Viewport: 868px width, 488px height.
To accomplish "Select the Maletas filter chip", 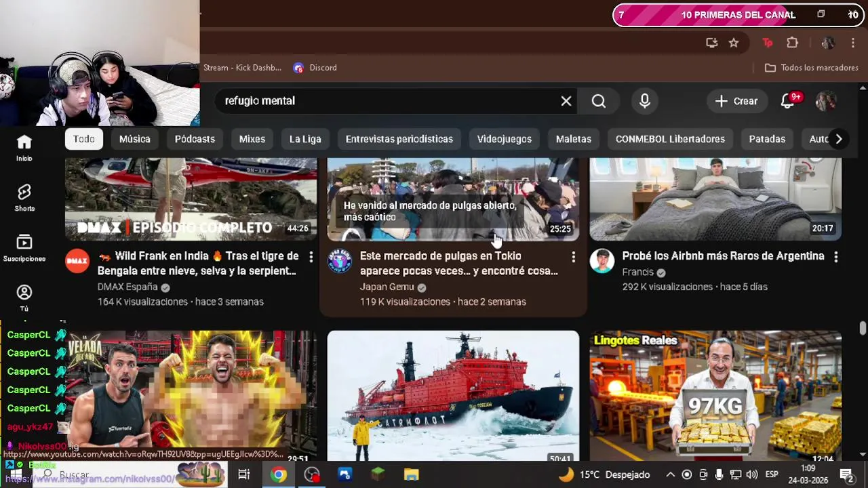I will pyautogui.click(x=574, y=139).
